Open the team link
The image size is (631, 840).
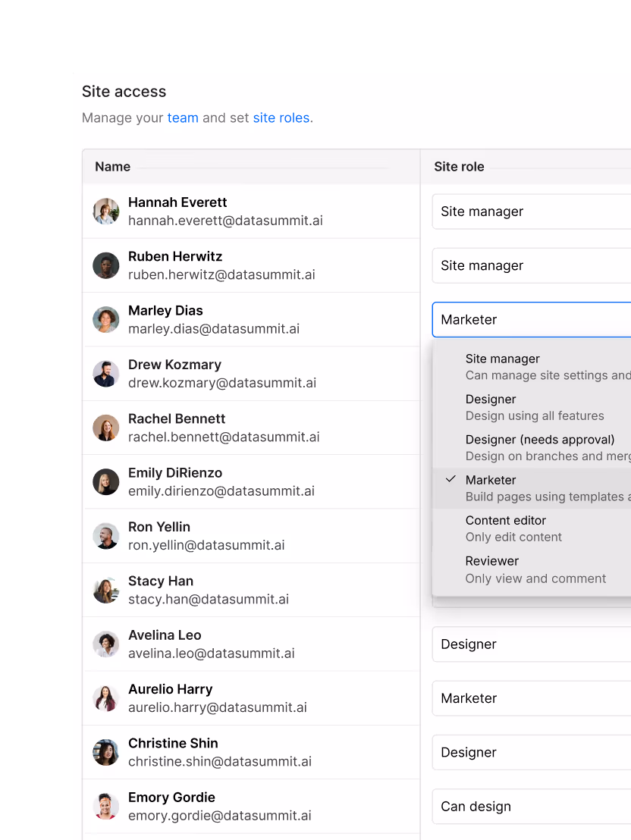(183, 118)
